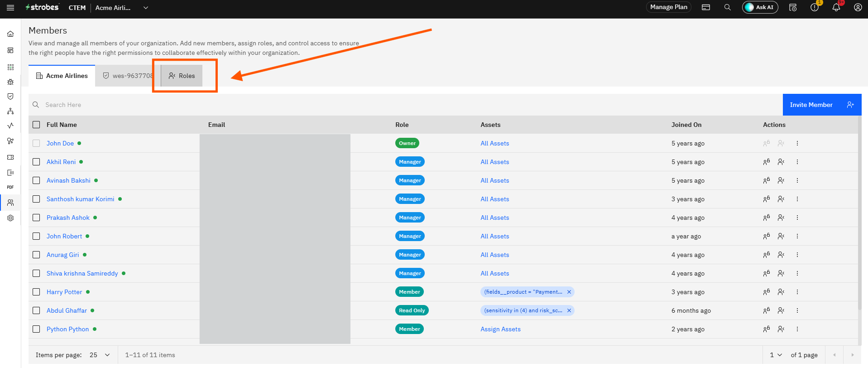Toggle the select-all checkbox in header
The height and width of the screenshot is (368, 868).
coord(36,125)
